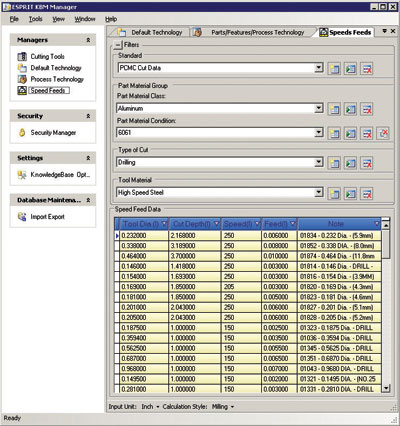Open Default Technology in Managers panel
400x426 pixels.
[49, 68]
